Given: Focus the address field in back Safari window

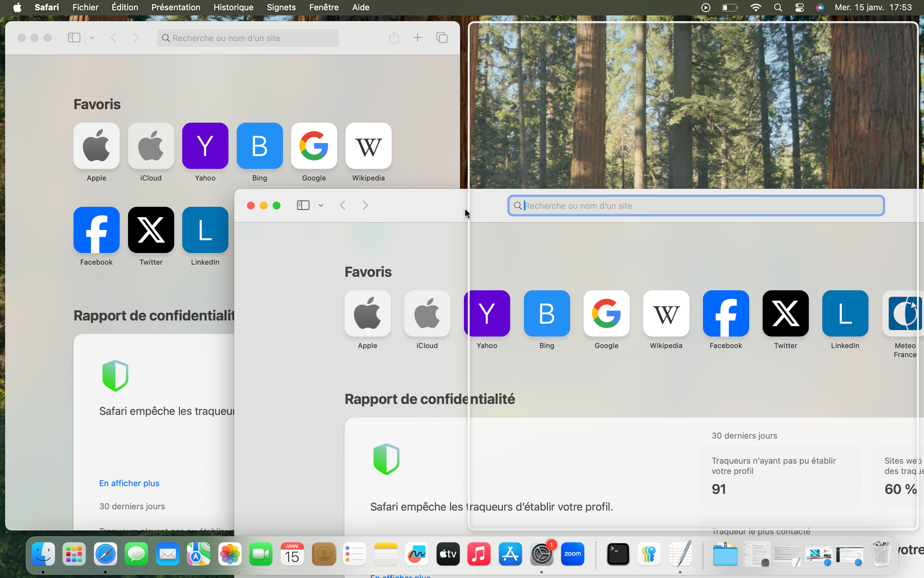Looking at the screenshot, I should pos(248,38).
